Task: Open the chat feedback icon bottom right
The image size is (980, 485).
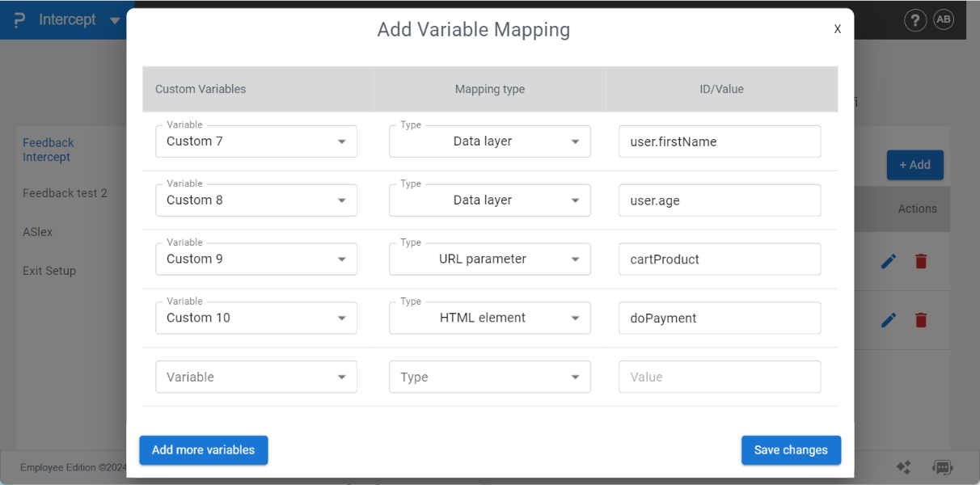Action: (x=942, y=467)
